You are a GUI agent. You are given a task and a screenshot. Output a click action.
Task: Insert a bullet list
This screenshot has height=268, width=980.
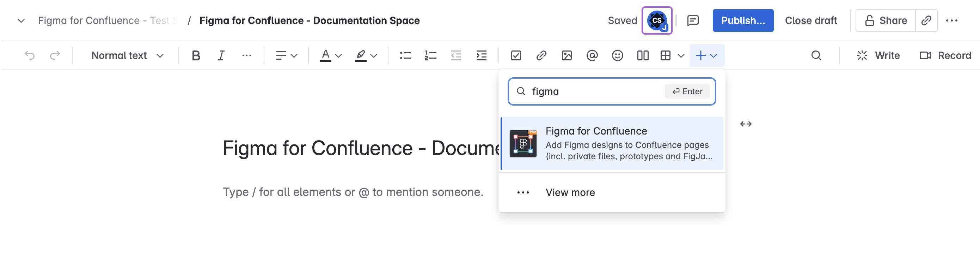tap(405, 56)
